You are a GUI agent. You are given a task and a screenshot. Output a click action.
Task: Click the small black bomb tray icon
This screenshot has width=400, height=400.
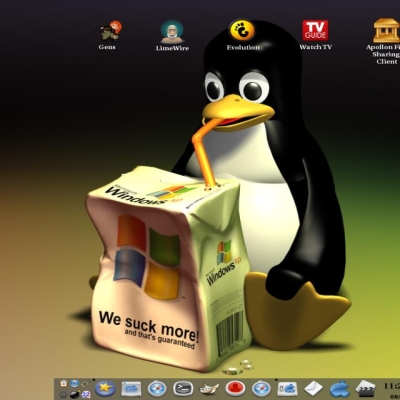tap(74, 394)
